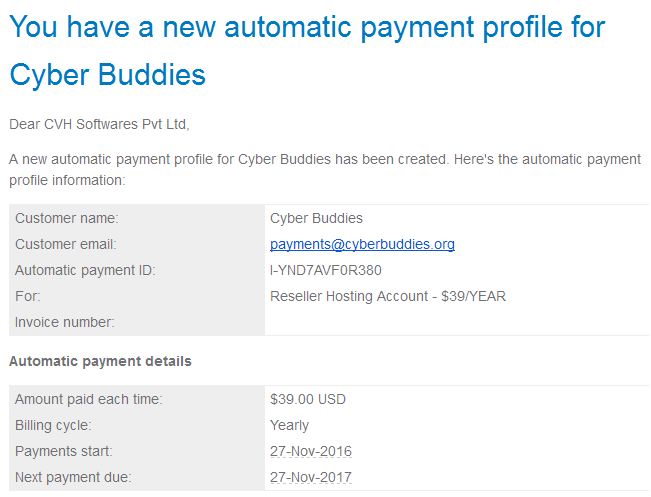
Task: Click the Customer name label
Action: click(67, 218)
